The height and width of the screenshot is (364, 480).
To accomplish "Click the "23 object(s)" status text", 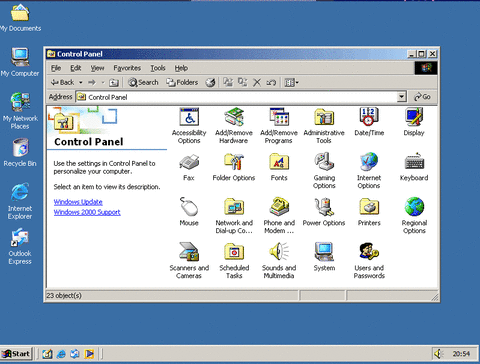I will [x=64, y=295].
